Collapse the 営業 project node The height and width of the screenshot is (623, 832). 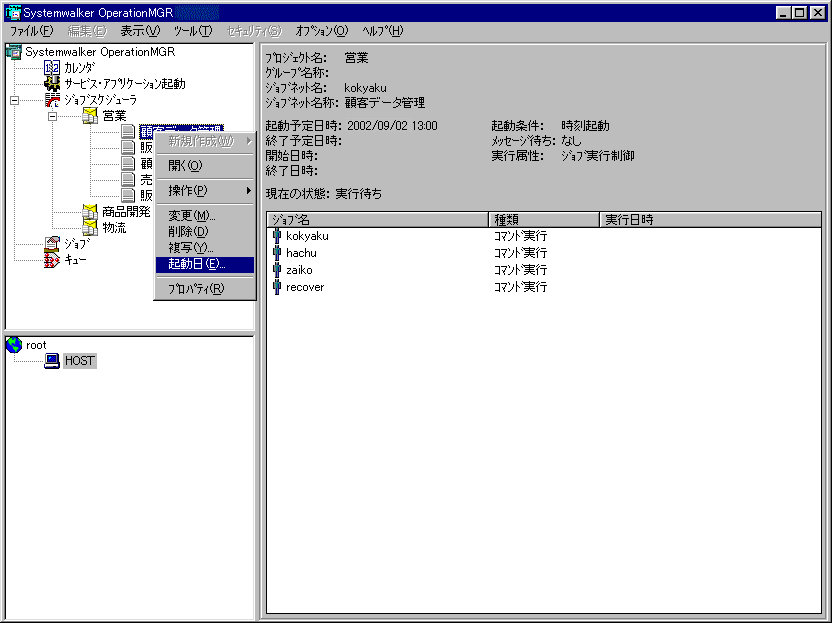pyautogui.click(x=53, y=116)
